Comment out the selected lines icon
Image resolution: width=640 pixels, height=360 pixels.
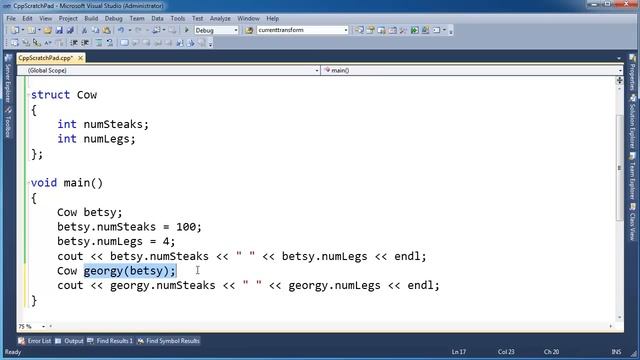point(99,43)
